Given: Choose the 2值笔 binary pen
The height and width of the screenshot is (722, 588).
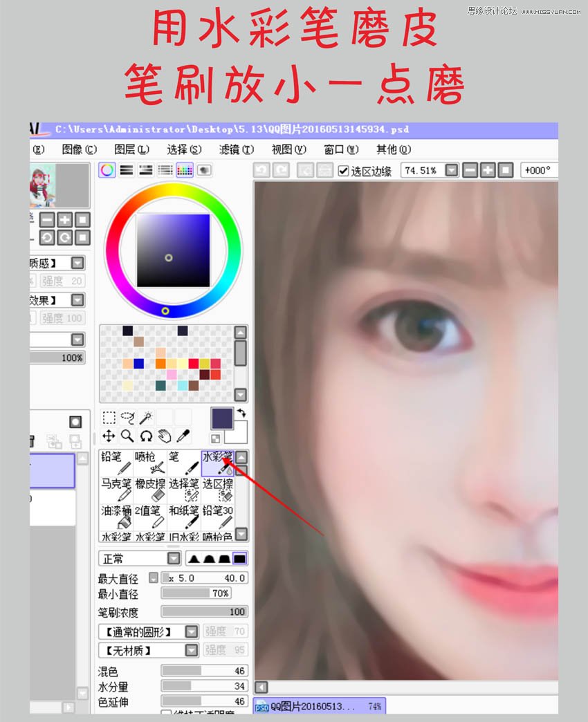Looking at the screenshot, I should [x=150, y=517].
